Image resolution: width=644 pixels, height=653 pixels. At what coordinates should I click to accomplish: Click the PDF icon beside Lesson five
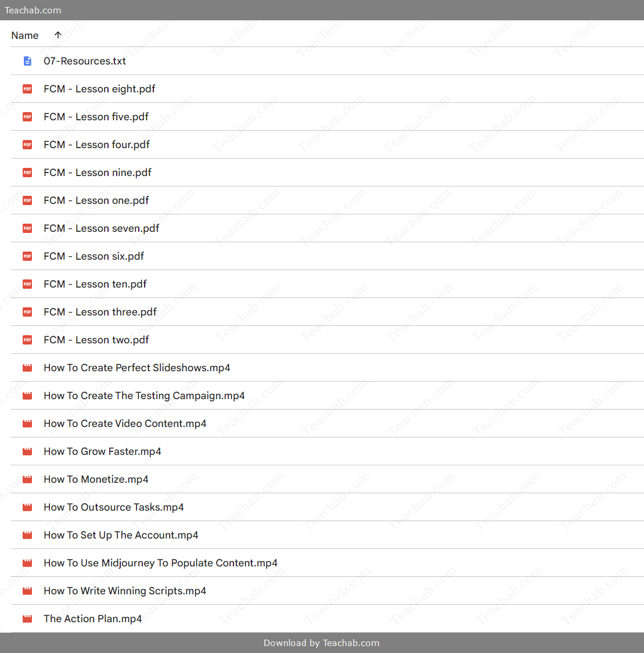pos(27,117)
